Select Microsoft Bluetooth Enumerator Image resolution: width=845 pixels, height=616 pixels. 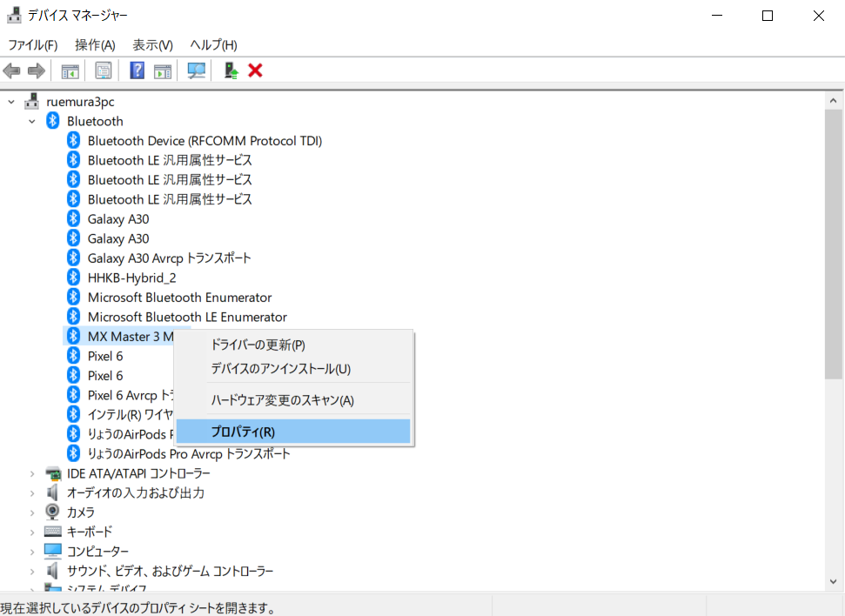179,297
